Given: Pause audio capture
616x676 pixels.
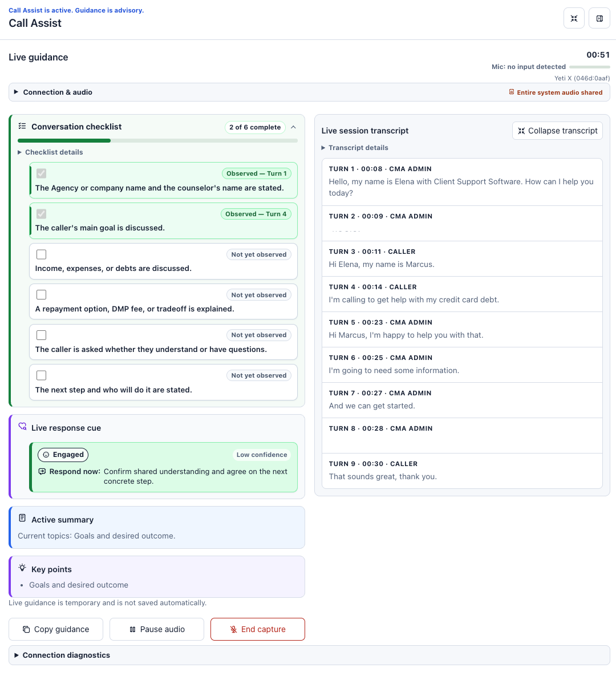Looking at the screenshot, I should click(x=157, y=629).
